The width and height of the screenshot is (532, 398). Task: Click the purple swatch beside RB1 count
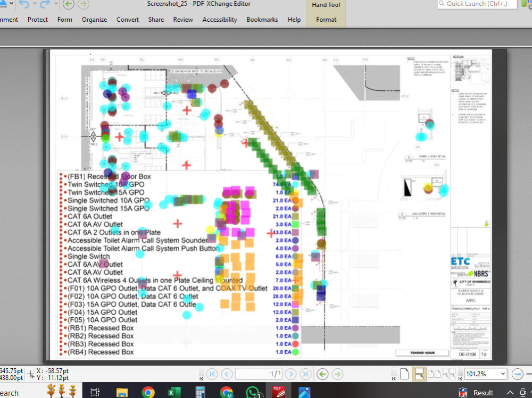295,328
